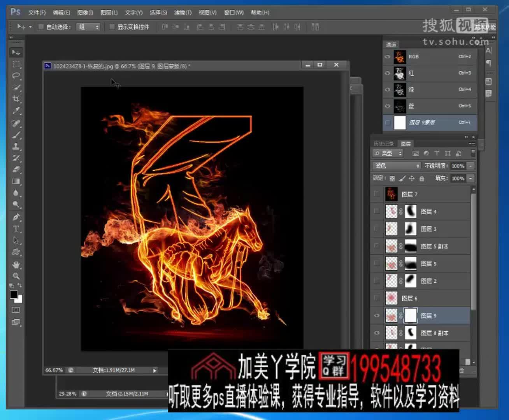Image resolution: width=509 pixels, height=420 pixels.
Task: Switch to the 历史记录 tab
Action: (383, 143)
